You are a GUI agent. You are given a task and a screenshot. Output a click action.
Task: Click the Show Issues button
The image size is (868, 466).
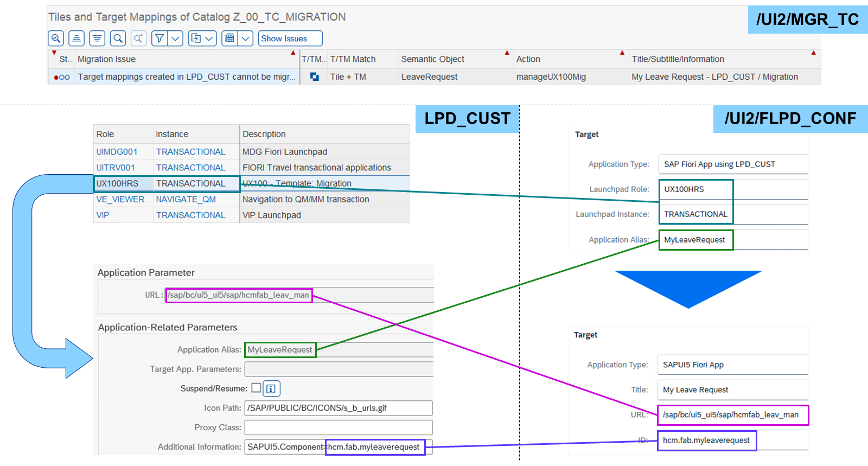click(x=290, y=39)
